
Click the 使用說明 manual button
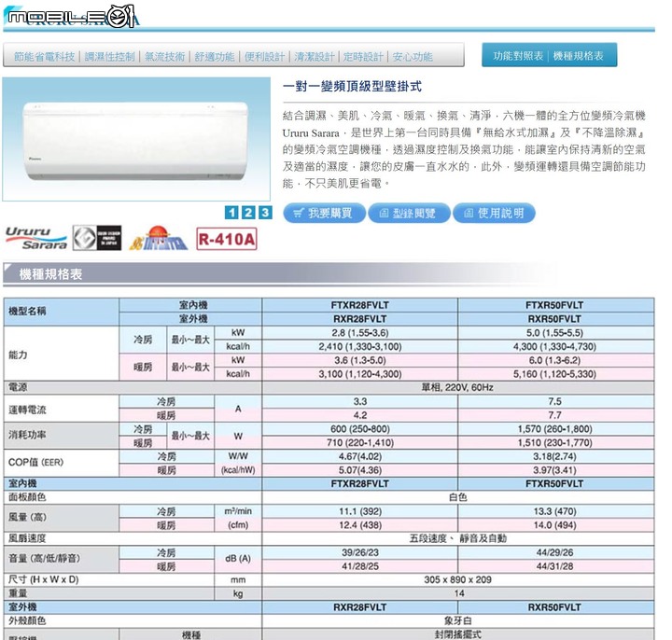494,213
